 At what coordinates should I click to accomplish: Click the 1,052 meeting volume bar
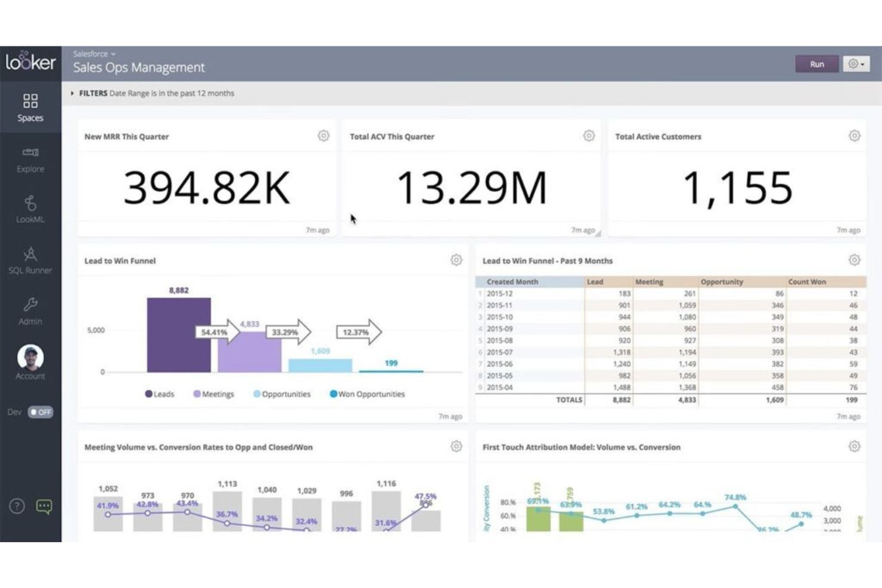[108, 514]
